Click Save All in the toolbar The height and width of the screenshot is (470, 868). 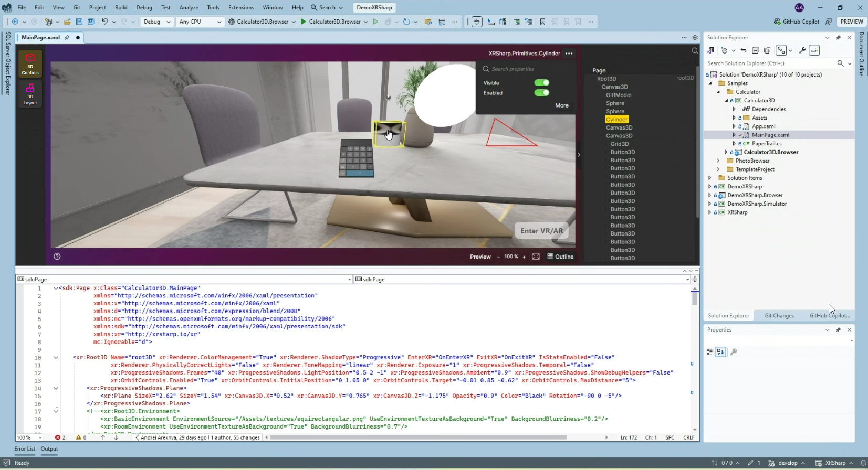click(x=91, y=22)
